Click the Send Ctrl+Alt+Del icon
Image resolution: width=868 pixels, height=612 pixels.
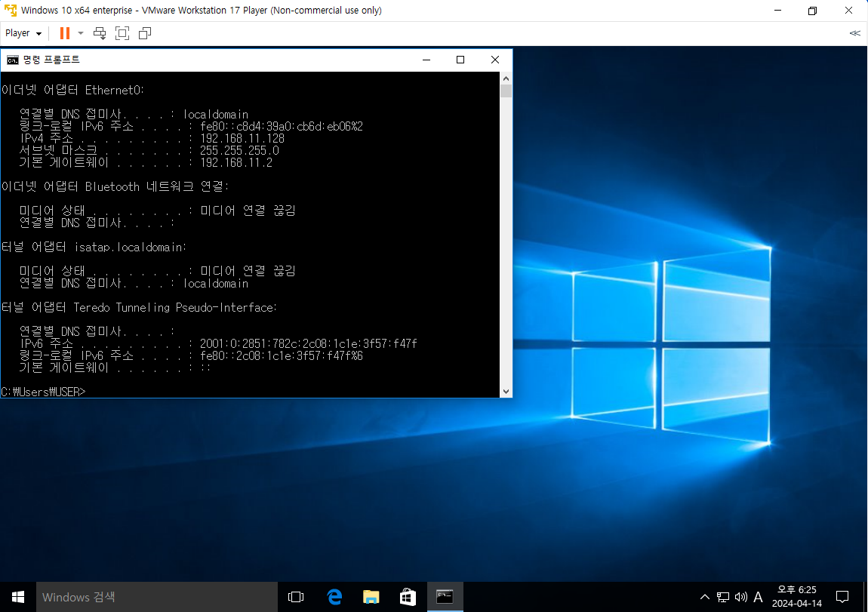tap(100, 33)
